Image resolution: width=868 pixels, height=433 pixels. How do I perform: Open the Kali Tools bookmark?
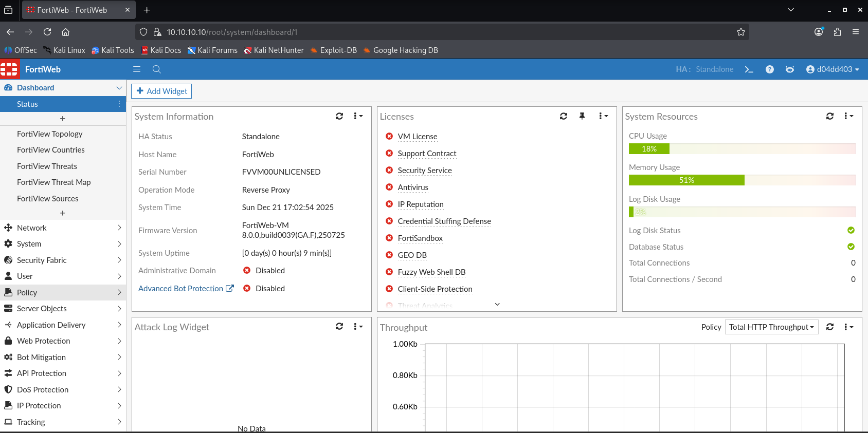(x=113, y=50)
